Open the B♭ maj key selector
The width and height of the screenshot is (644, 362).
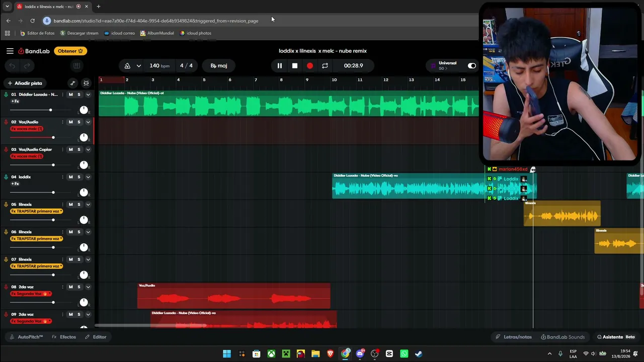coord(219,65)
